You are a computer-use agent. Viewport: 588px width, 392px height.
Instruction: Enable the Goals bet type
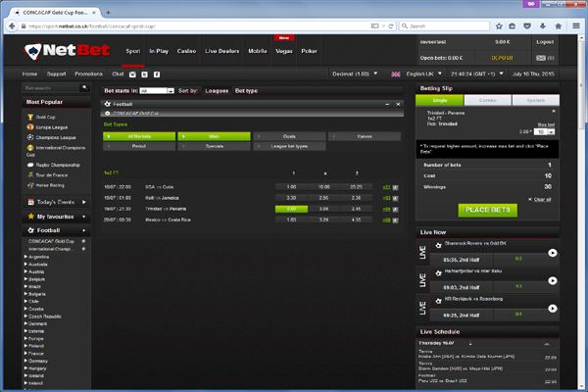(289, 136)
